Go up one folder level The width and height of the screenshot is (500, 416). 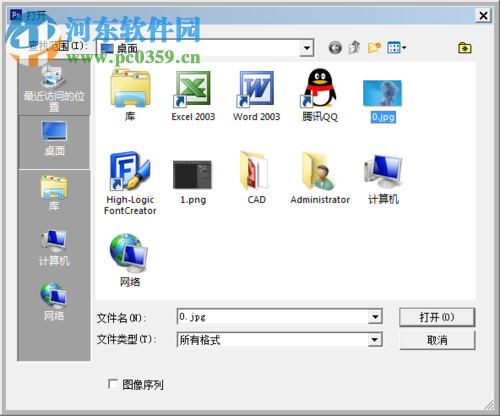(354, 47)
